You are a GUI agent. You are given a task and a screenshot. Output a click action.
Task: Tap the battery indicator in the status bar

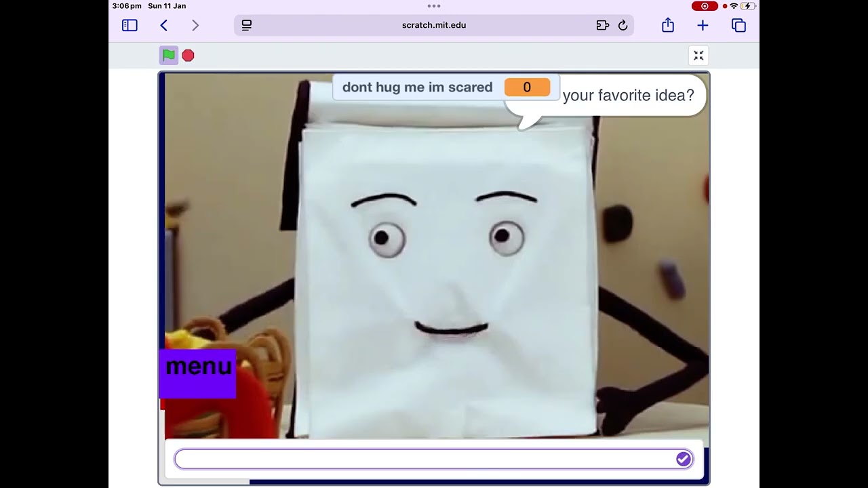[x=748, y=6]
